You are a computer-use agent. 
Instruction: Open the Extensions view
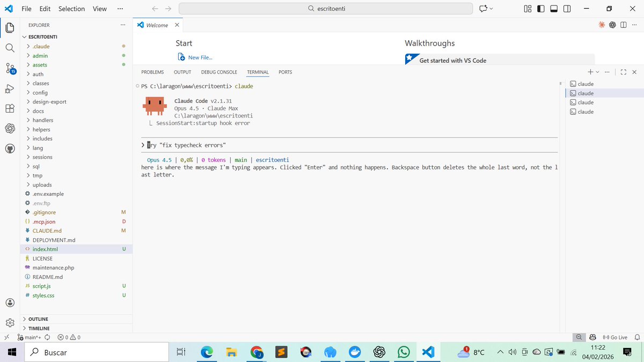pyautogui.click(x=10, y=108)
